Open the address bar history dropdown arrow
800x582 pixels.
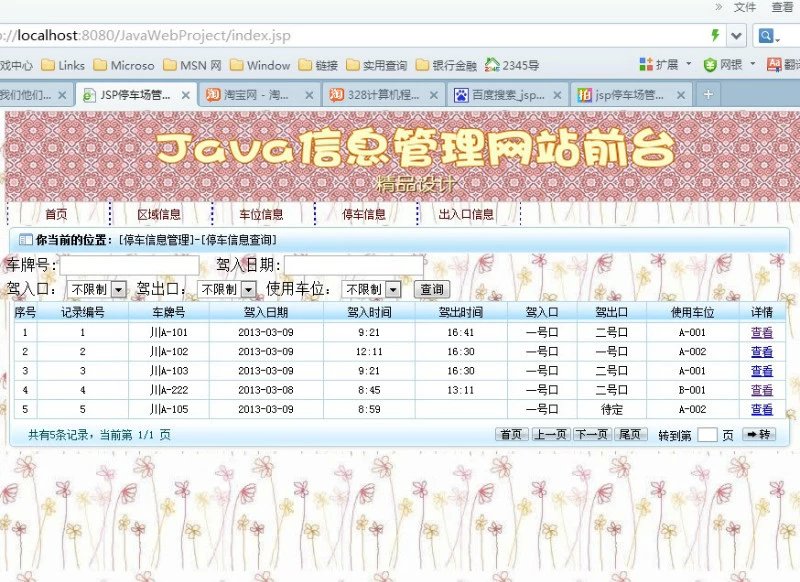click(x=736, y=36)
